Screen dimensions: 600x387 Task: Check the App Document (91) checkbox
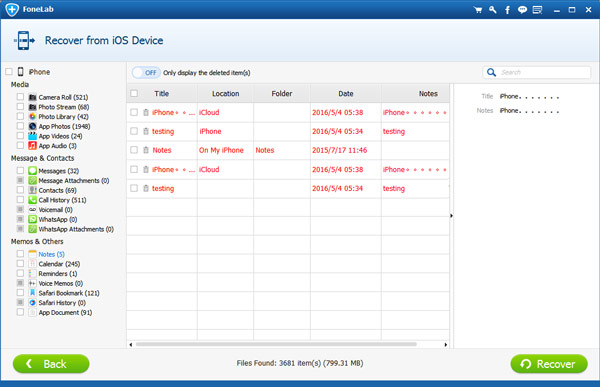[x=20, y=312]
